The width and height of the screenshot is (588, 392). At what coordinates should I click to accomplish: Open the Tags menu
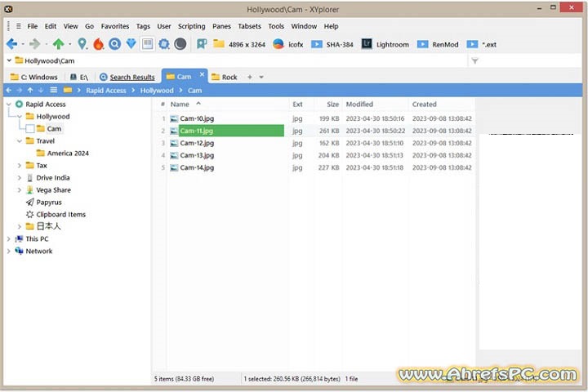tap(143, 26)
